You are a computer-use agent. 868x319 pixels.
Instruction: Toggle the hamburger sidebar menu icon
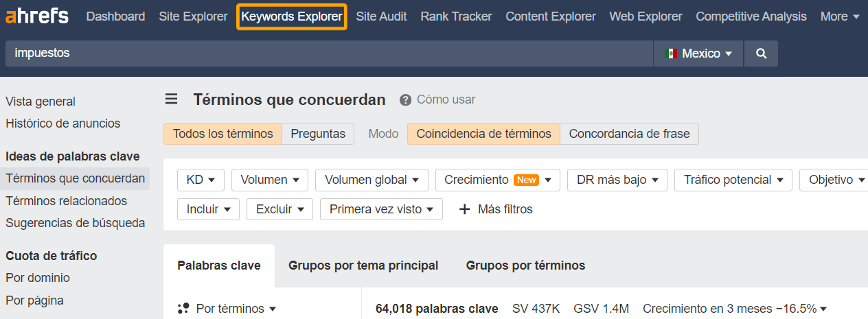(171, 99)
